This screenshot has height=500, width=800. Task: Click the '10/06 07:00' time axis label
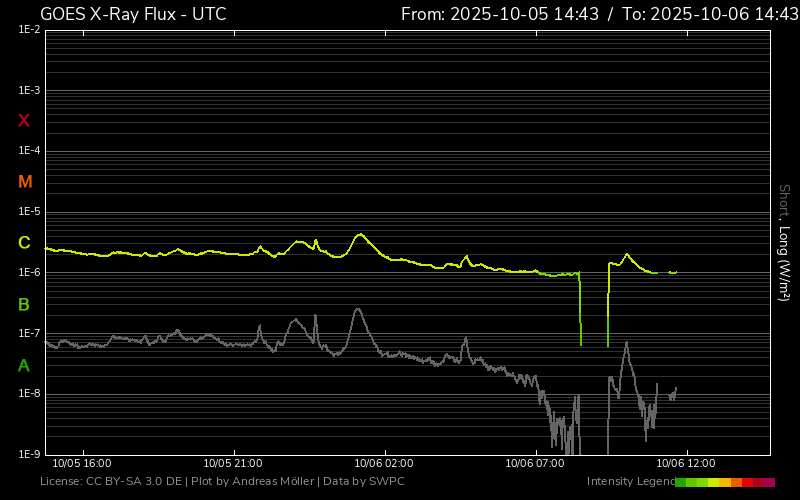coord(535,464)
